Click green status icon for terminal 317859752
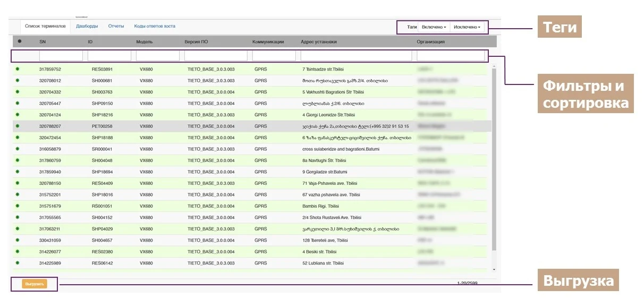Image resolution: width=644 pixels, height=298 pixels. pos(18,69)
